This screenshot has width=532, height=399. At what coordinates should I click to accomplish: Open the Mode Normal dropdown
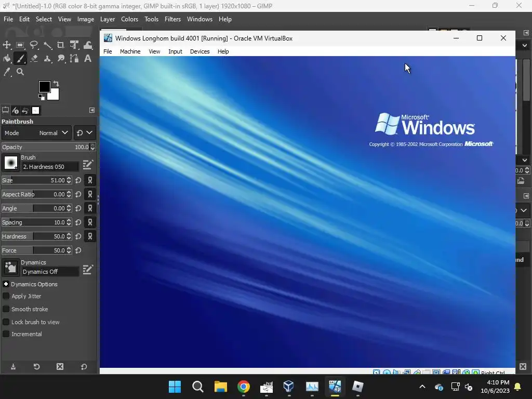[x=37, y=133]
